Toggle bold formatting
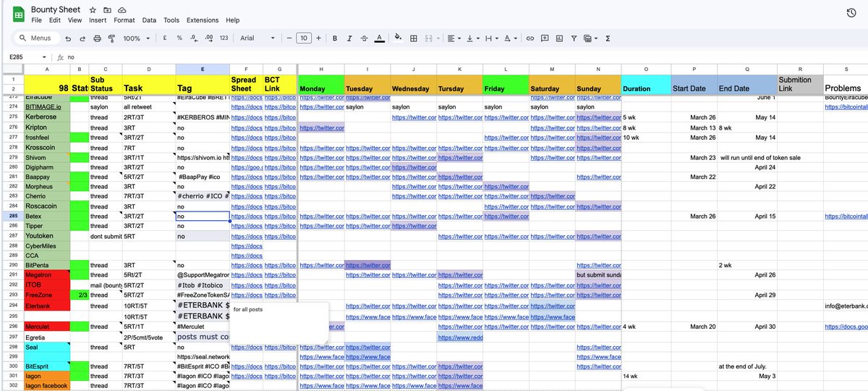 tap(335, 38)
